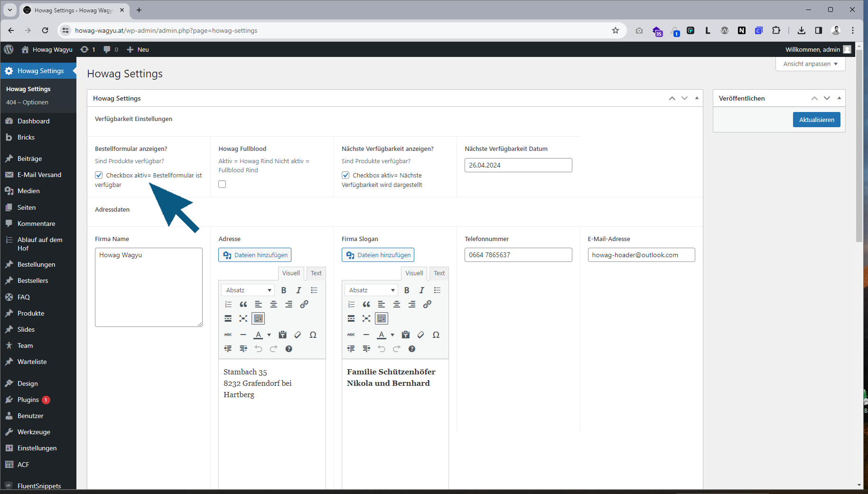Open Produkte in the admin sidebar
The width and height of the screenshot is (868, 494).
tap(31, 313)
